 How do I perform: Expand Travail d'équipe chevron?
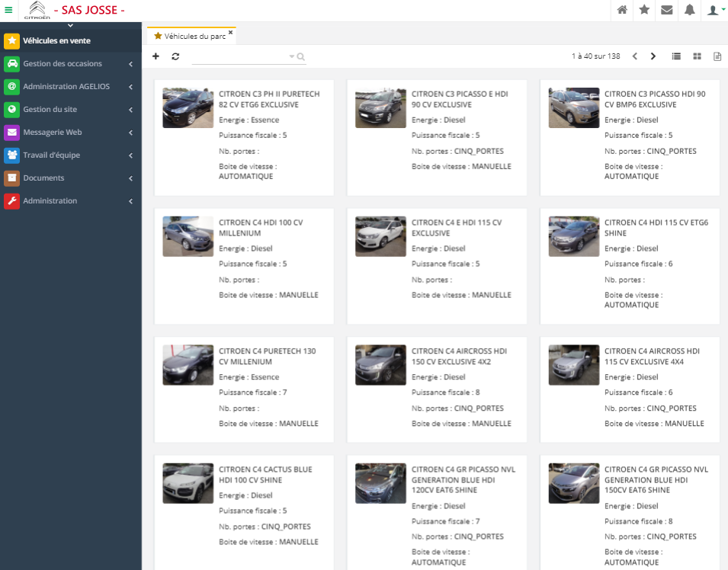131,155
